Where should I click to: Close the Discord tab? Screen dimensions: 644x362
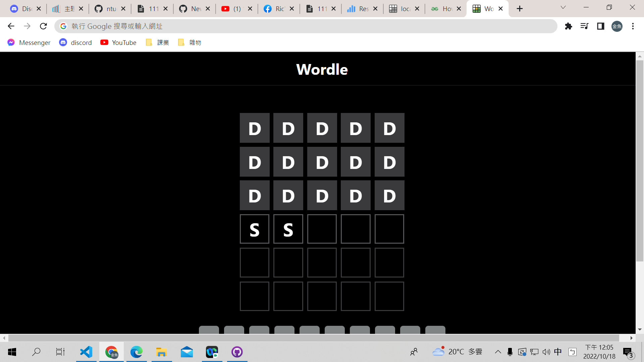(x=39, y=9)
